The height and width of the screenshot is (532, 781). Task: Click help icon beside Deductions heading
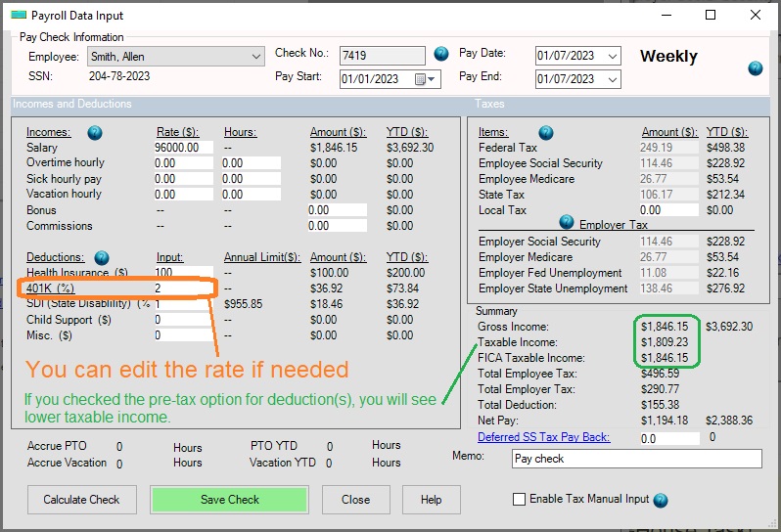102,257
